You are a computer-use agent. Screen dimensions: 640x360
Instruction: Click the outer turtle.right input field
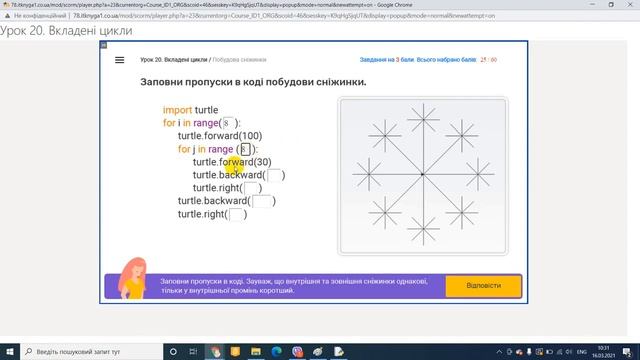pos(236,214)
